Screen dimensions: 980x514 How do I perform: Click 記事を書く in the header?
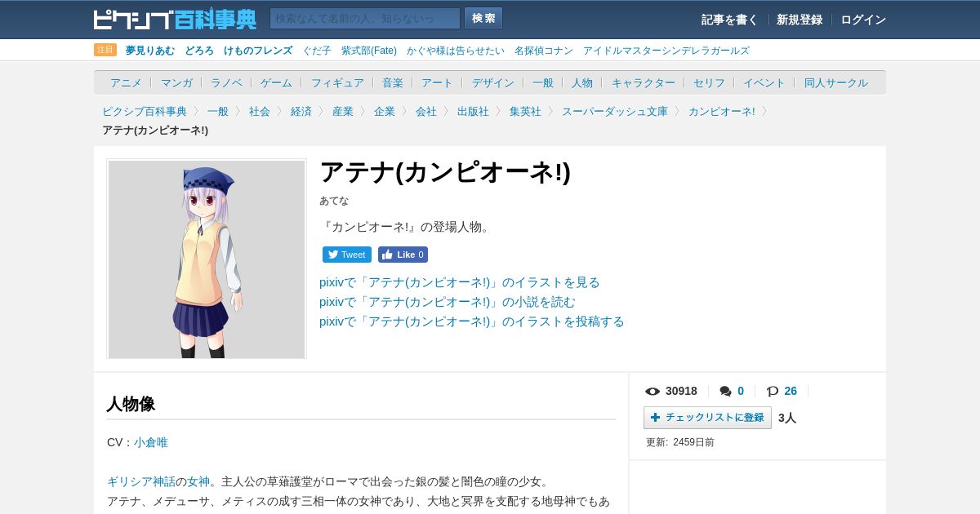pos(729,20)
